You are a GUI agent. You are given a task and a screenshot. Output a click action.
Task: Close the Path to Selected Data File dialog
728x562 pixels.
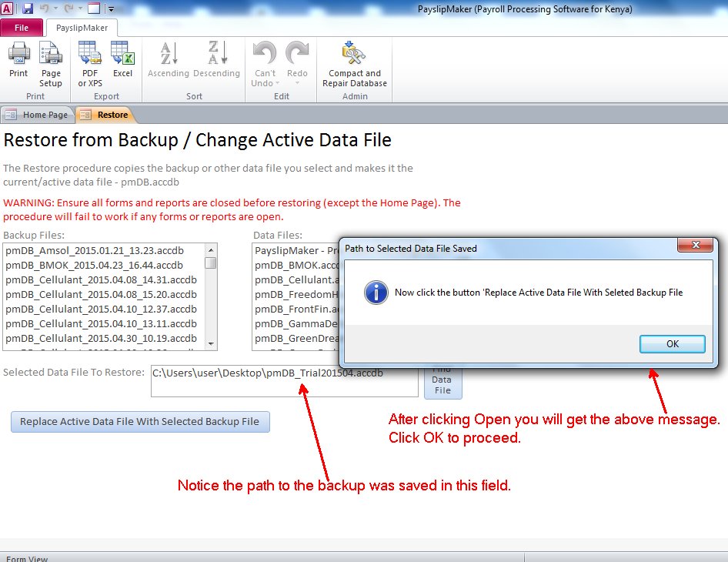click(x=695, y=245)
